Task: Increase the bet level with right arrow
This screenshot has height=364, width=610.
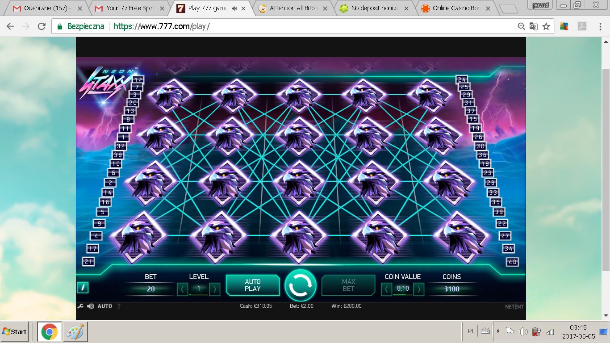Action: 214,289
